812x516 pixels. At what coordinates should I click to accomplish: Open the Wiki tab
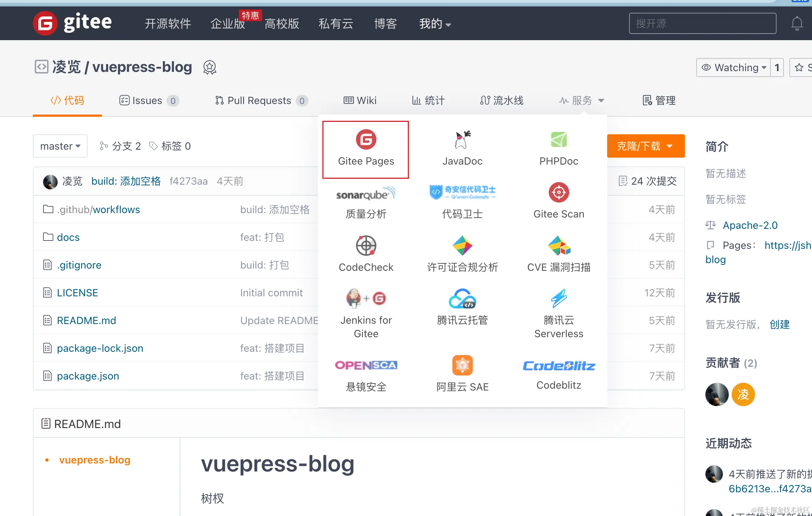(360, 100)
